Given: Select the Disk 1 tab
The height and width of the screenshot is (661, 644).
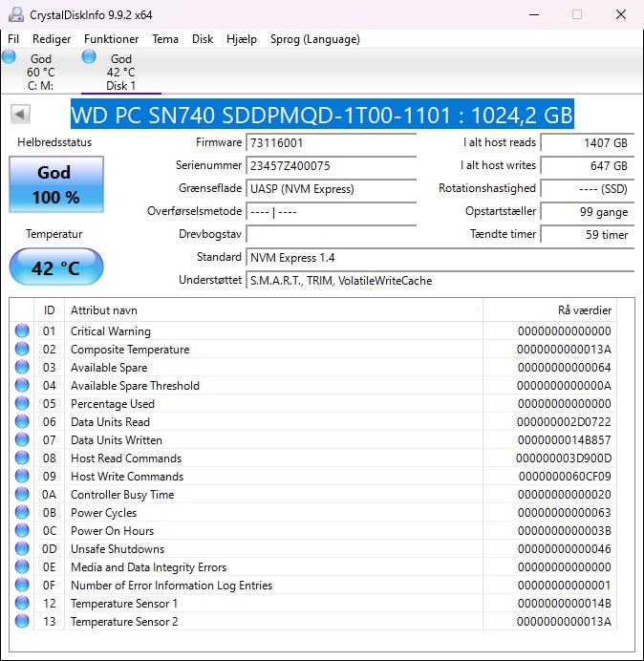Looking at the screenshot, I should pos(121,72).
